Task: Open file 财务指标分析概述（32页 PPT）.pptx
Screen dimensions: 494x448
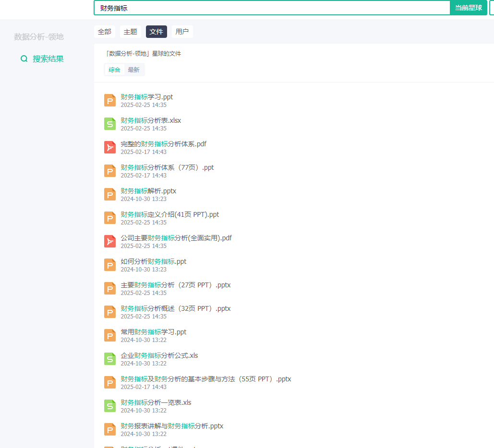Action: pyautogui.click(x=176, y=308)
